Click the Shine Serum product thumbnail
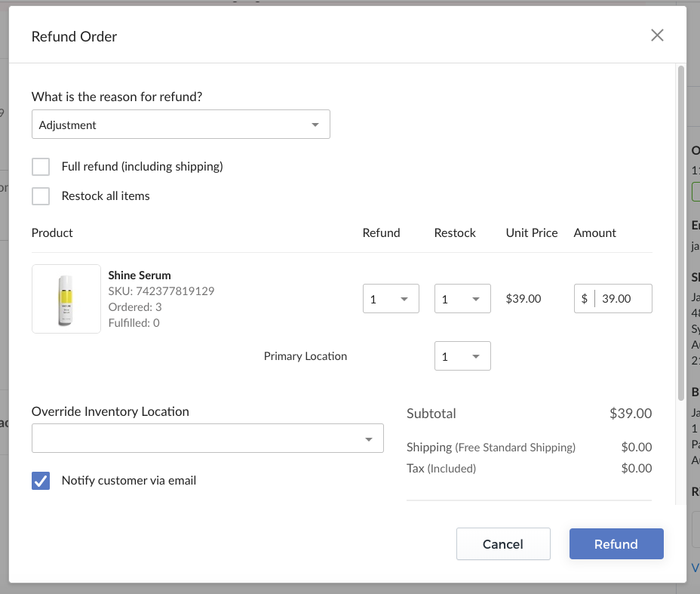Image resolution: width=700 pixels, height=594 pixels. pos(66,299)
